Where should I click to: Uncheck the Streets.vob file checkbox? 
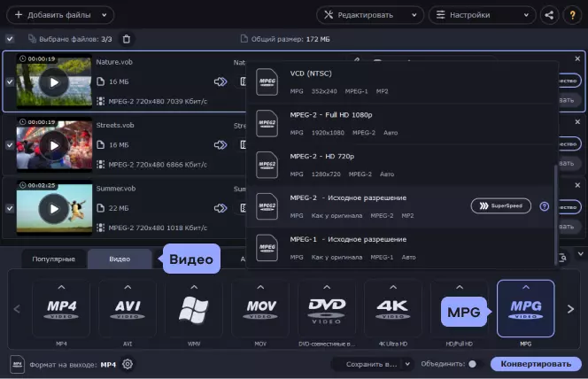(10, 145)
